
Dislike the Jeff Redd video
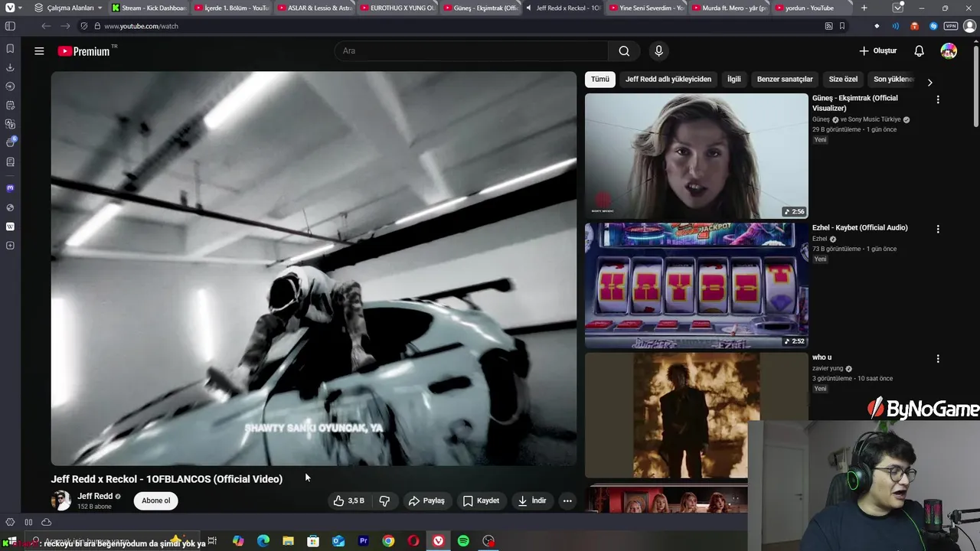coord(384,500)
